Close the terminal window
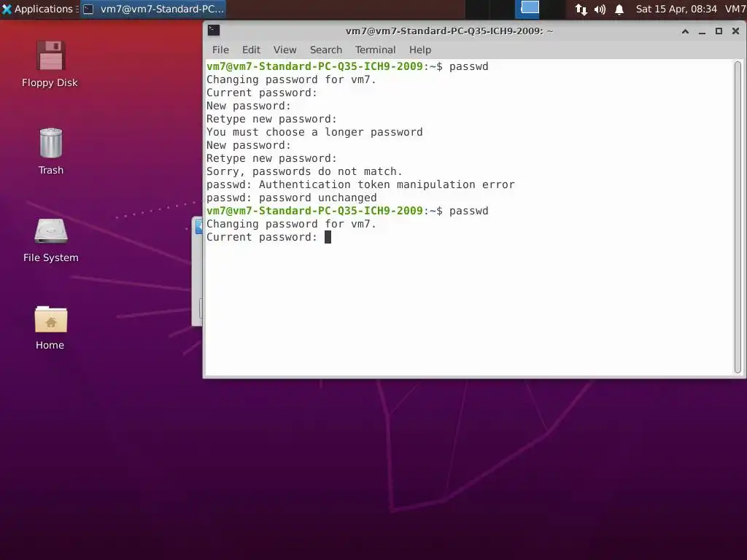The image size is (747, 560). pyautogui.click(x=735, y=31)
